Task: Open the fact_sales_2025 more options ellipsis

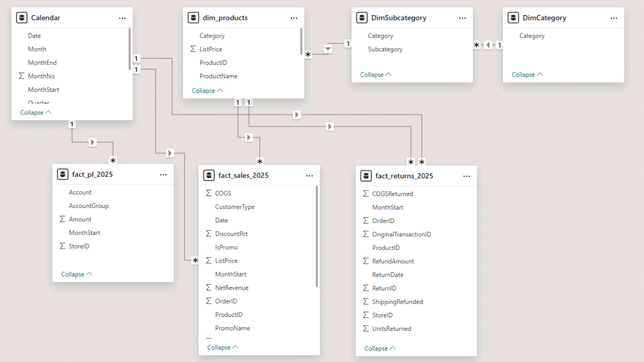Action: [x=310, y=176]
